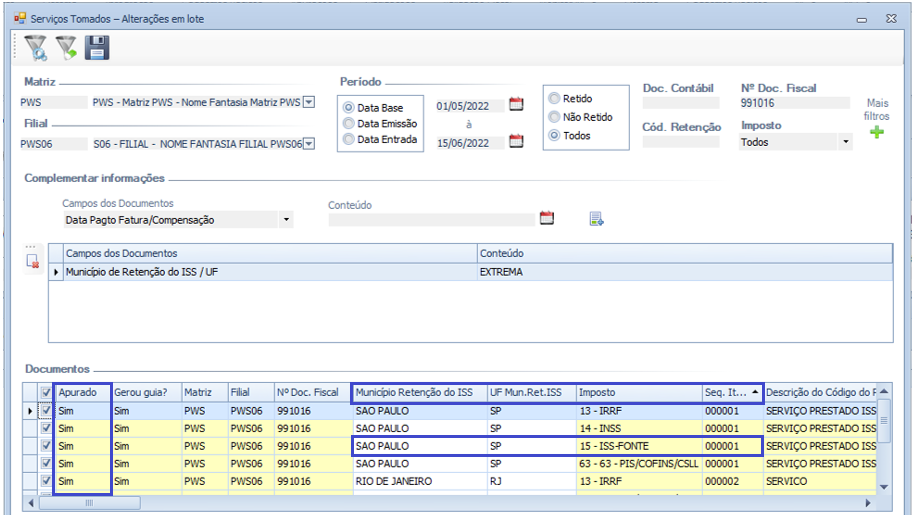This screenshot has height=516, width=913.
Task: Click the filter search funnel icon
Action: [x=36, y=48]
